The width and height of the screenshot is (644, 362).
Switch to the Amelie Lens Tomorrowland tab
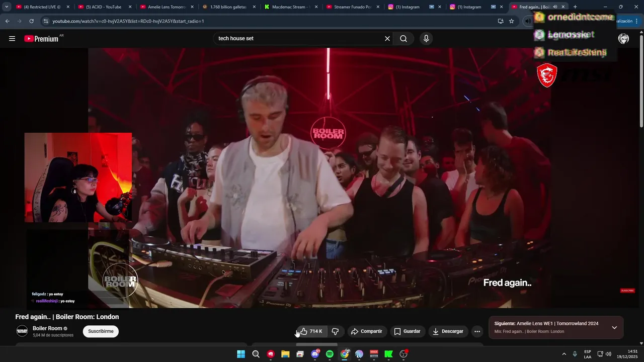167,7
